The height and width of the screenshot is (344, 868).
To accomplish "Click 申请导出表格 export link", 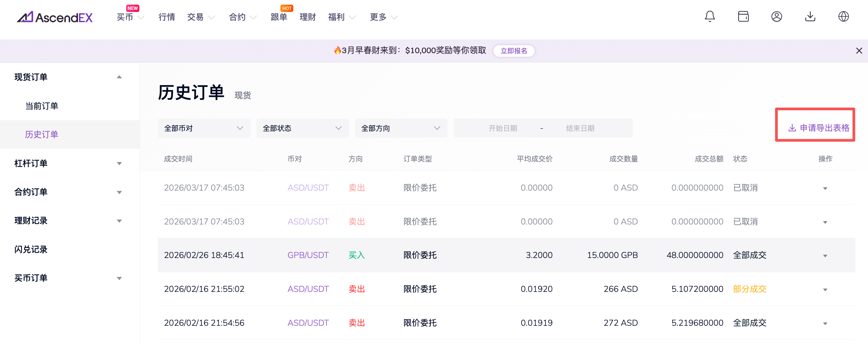I will [819, 128].
